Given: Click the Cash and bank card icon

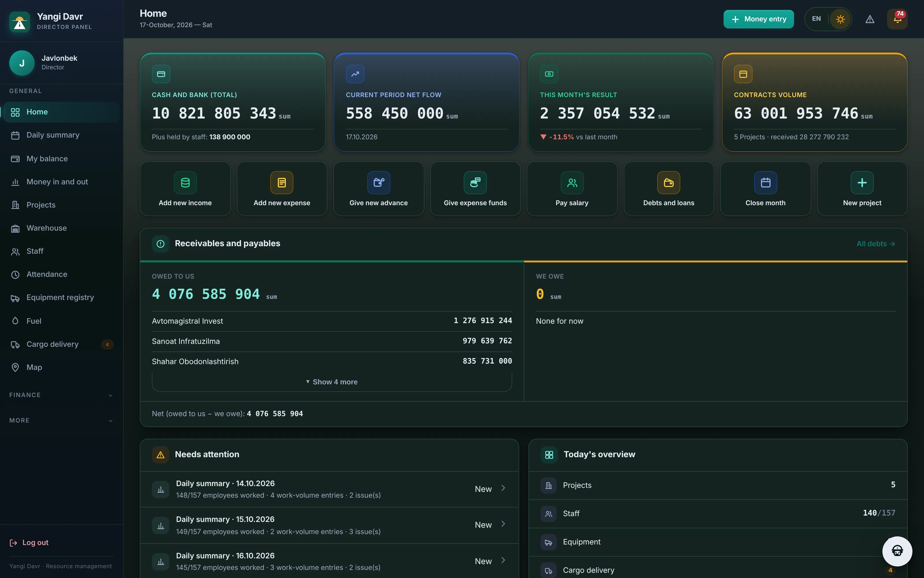Looking at the screenshot, I should pyautogui.click(x=161, y=74).
